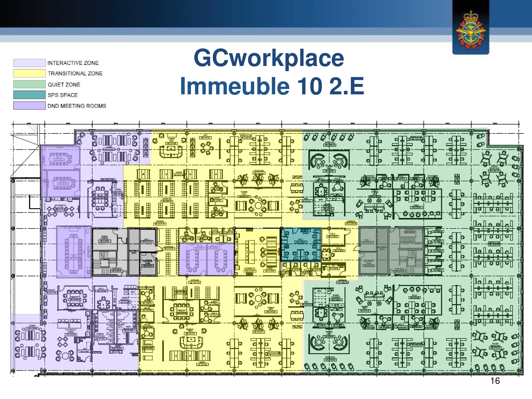This screenshot has height=399, width=532.
Task: Click the "Immeuble 10 2.E" subtitle text
Action: pos(272,86)
